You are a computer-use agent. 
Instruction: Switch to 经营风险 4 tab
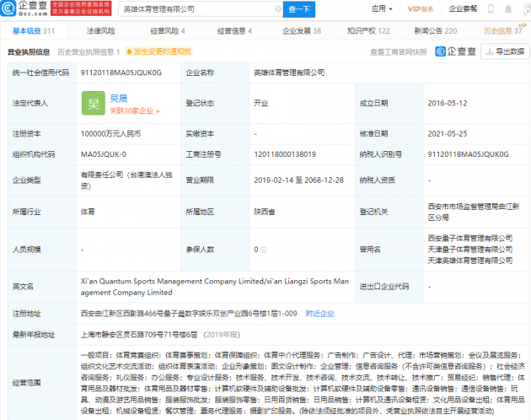pos(168,31)
